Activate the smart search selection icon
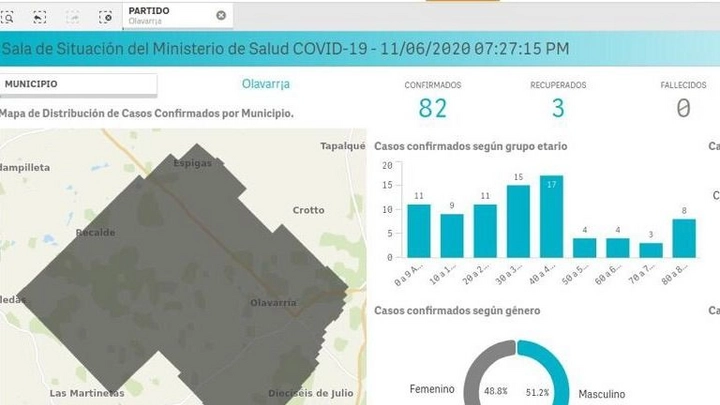Screen dimensions: 720x405 tap(8, 17)
